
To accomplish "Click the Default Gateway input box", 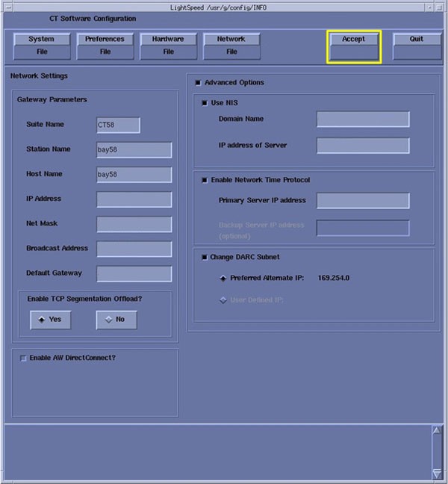I will pyautogui.click(x=134, y=273).
